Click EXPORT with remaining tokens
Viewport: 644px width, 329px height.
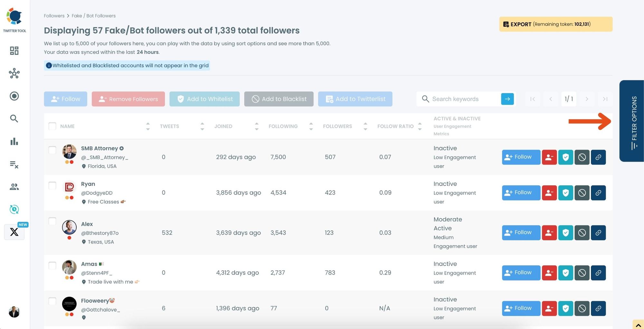555,24
